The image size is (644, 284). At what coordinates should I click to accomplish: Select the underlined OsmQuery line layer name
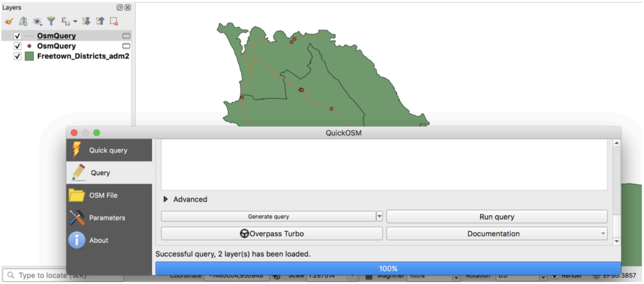(56, 36)
